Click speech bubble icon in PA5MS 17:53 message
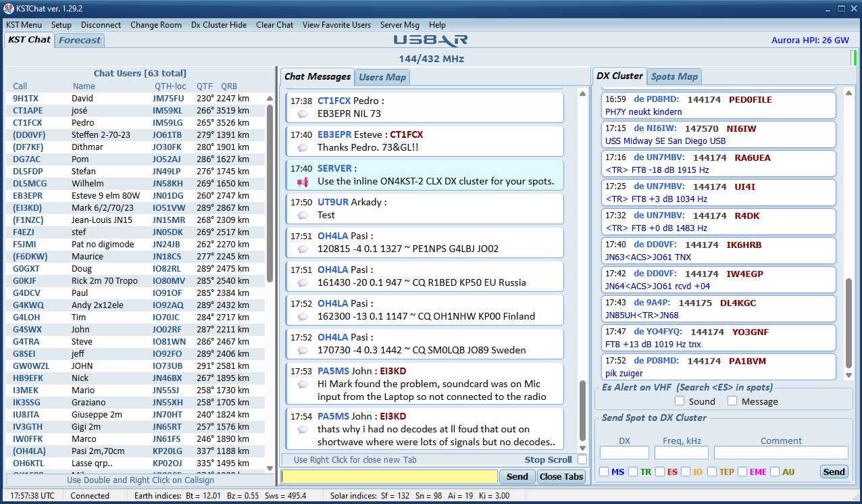Image resolution: width=862 pixels, height=504 pixels. (x=303, y=384)
